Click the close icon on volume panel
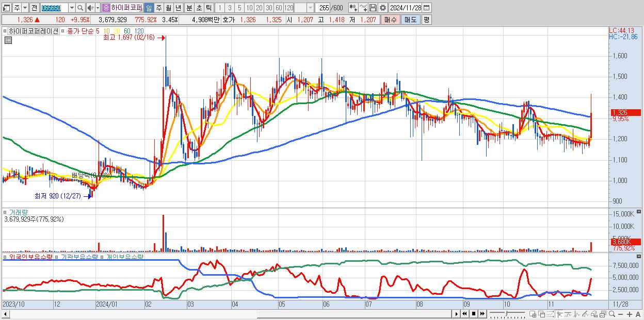 coord(639,212)
